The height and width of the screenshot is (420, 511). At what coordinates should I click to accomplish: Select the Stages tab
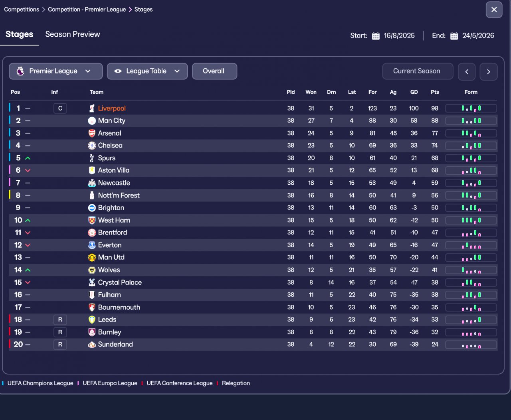coord(19,34)
